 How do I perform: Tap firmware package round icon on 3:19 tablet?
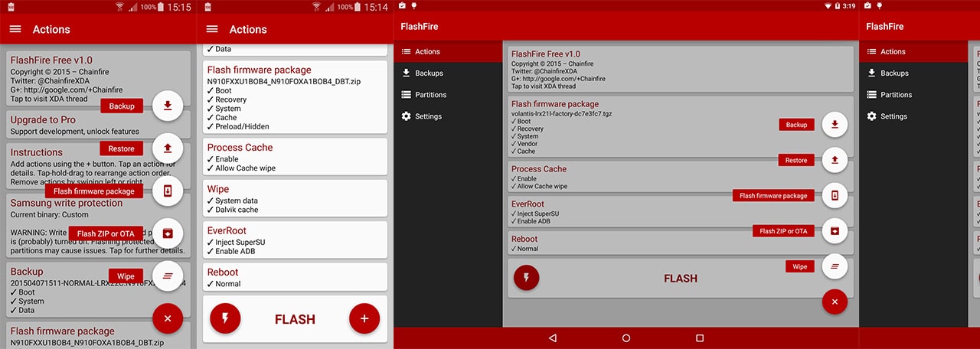pos(835,195)
